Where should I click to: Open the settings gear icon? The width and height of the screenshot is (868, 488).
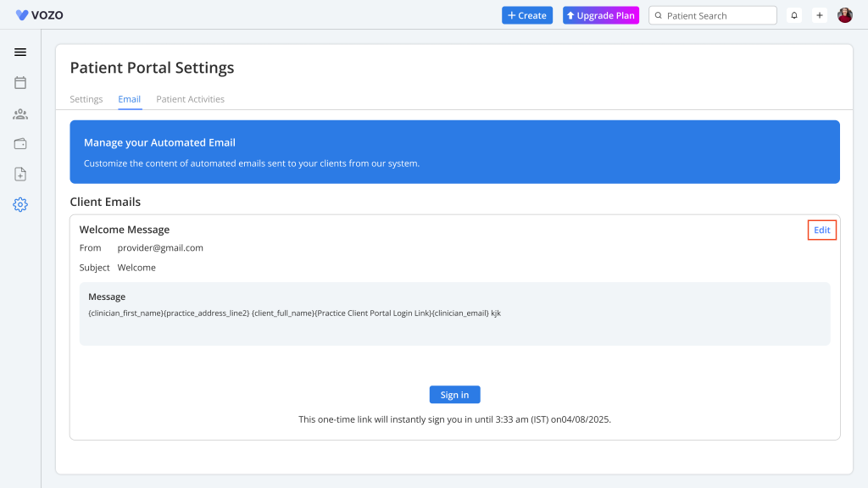(x=20, y=205)
